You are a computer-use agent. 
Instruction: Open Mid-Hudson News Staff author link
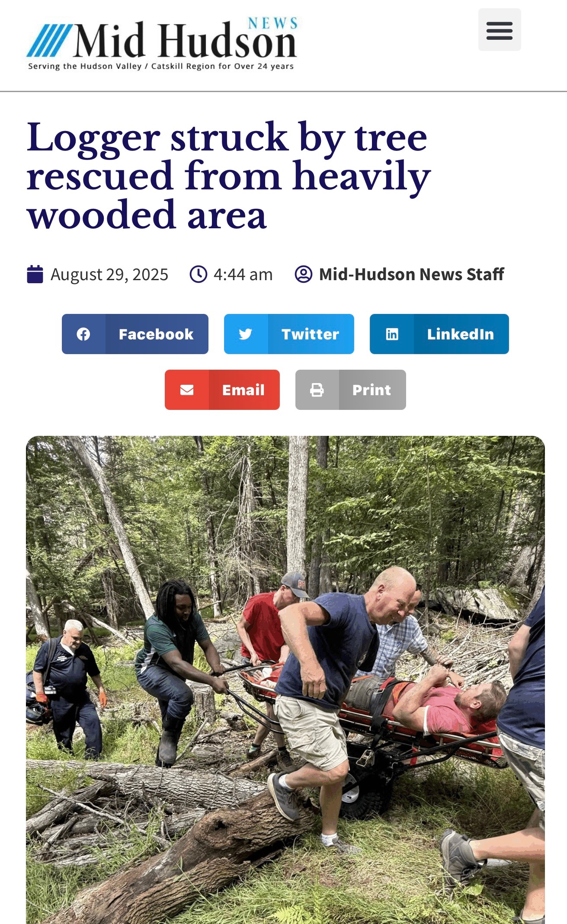click(412, 275)
